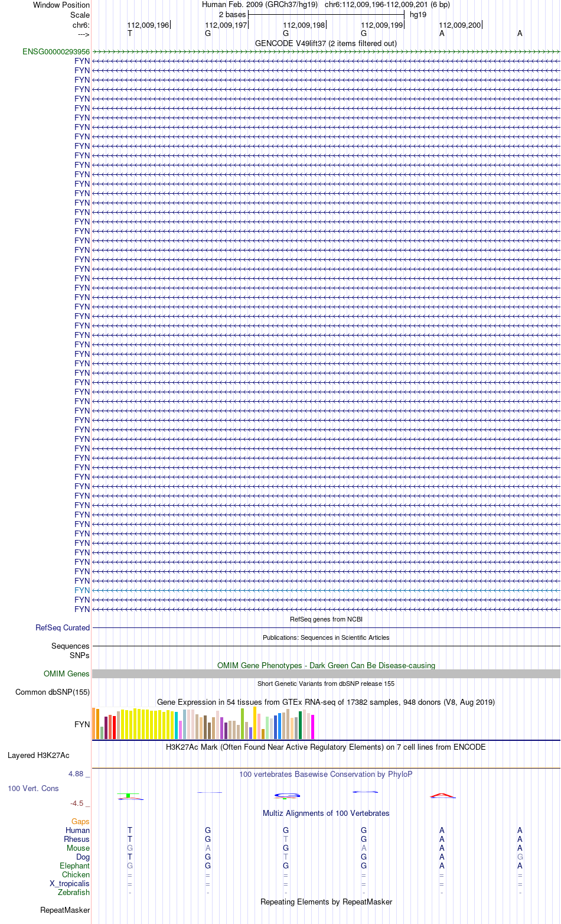This screenshot has height=924, width=561.
Task: Click the Human species label
Action: click(78, 831)
